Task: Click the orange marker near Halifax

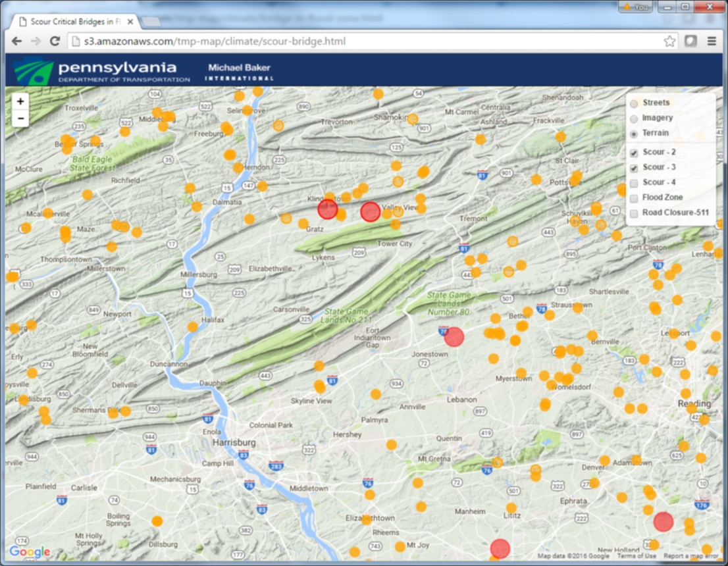Action: [193, 327]
